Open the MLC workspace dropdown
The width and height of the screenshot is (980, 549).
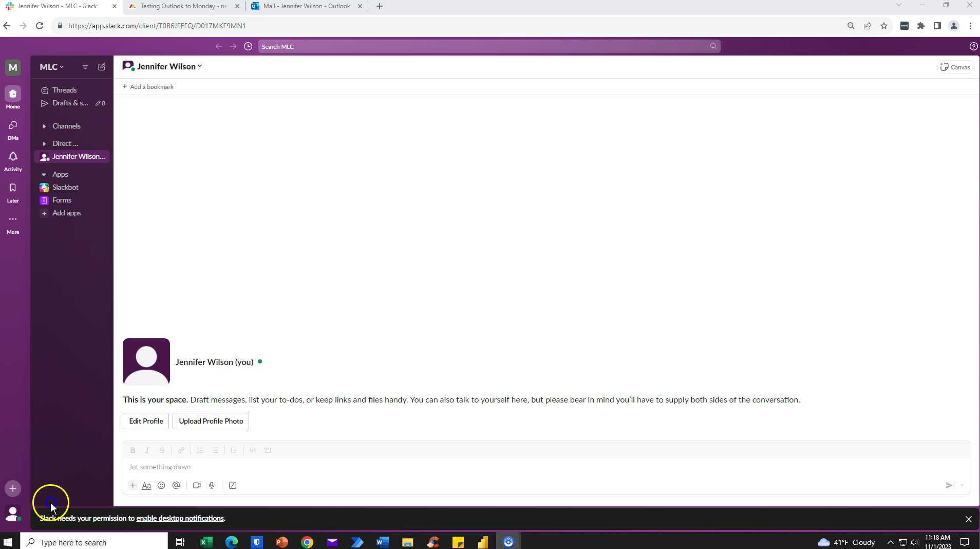[51, 67]
